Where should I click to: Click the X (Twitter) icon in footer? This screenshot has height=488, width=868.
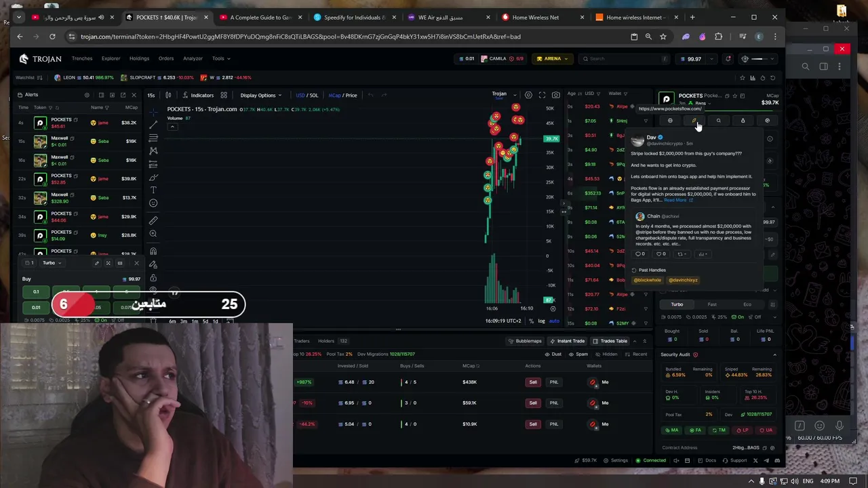[x=755, y=461]
